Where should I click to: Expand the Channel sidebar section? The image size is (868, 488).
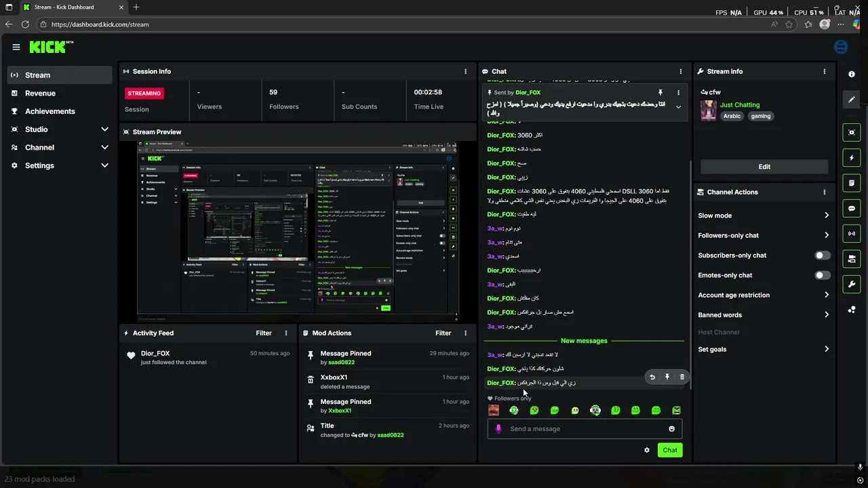click(x=104, y=147)
